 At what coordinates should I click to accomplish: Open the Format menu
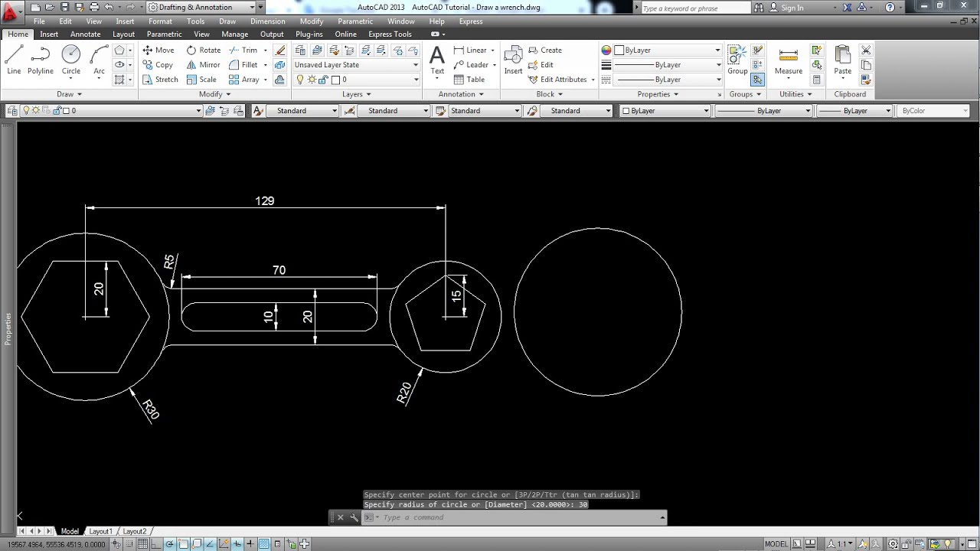(160, 21)
